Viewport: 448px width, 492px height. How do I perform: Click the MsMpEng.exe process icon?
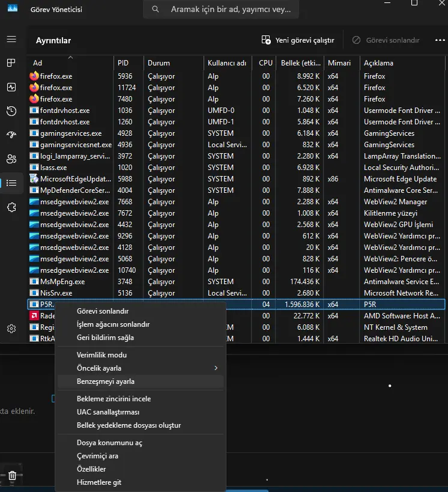34,282
